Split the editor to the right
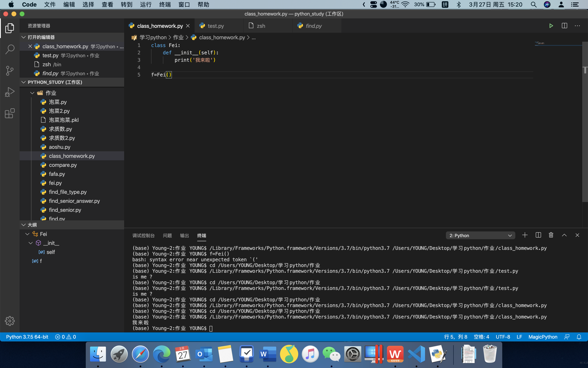The height and width of the screenshot is (368, 588). [x=565, y=26]
